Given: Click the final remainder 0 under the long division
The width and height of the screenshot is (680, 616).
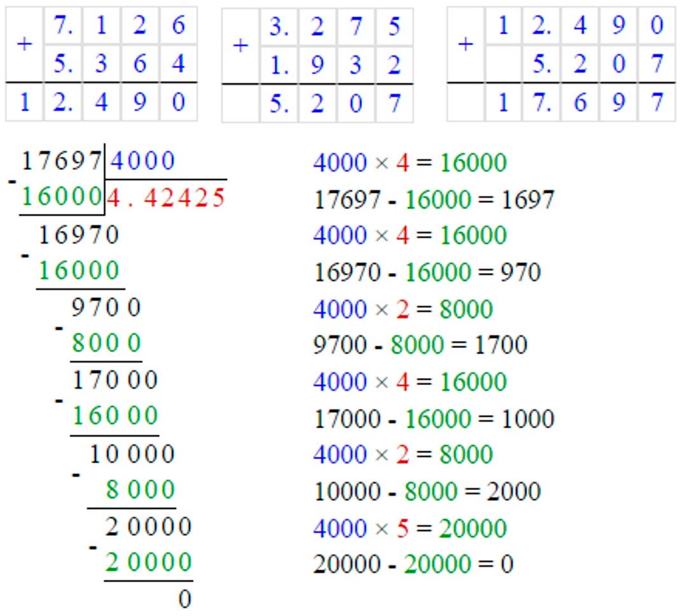Looking at the screenshot, I should (x=184, y=599).
